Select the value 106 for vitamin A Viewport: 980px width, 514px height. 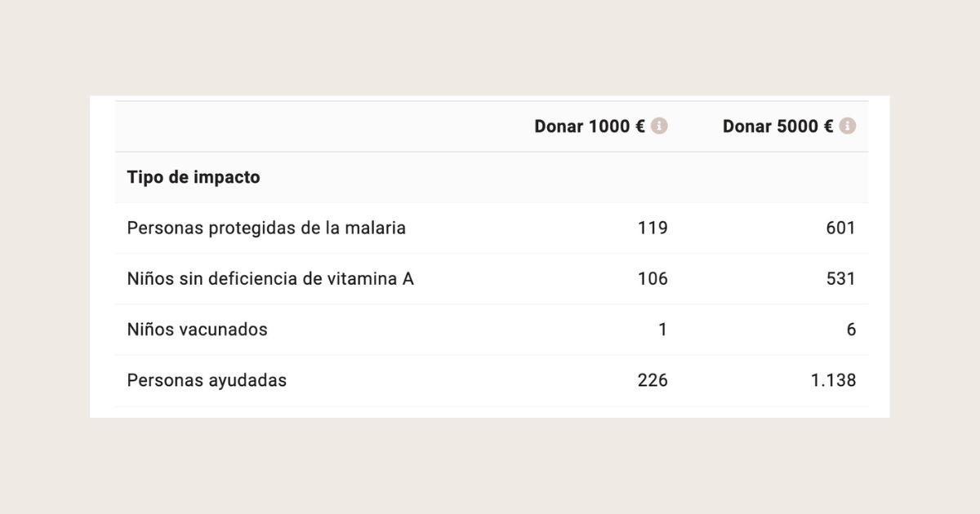[653, 279]
